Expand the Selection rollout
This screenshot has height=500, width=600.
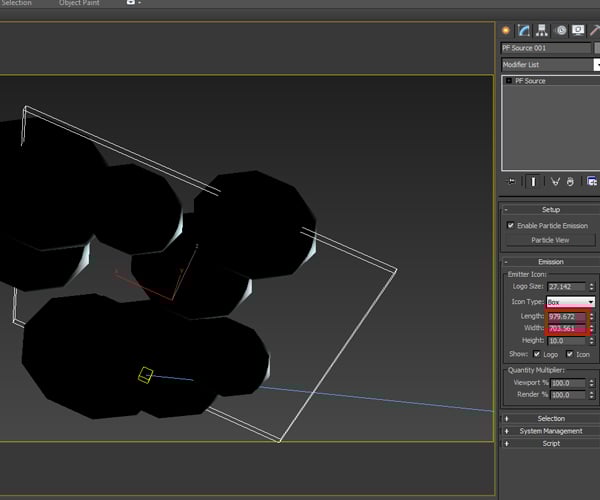click(x=550, y=418)
